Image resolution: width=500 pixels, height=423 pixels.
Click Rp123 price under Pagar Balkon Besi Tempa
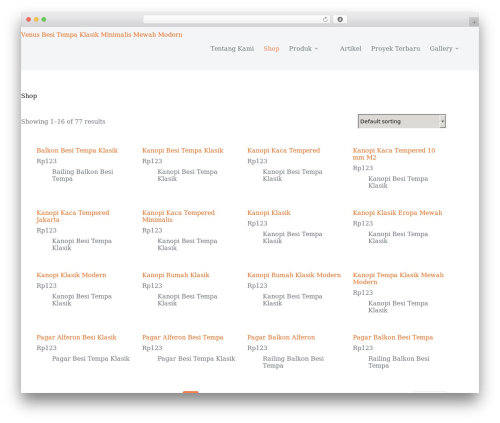coord(363,348)
